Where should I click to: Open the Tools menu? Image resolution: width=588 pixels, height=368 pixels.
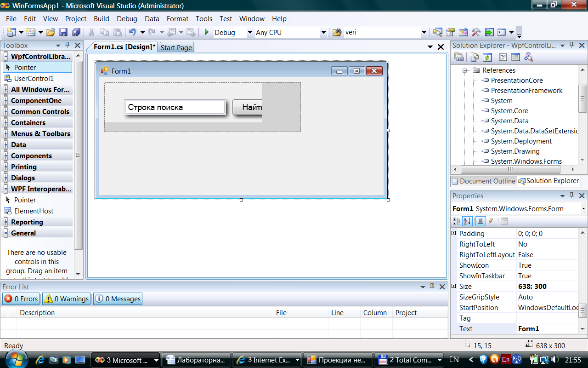(204, 19)
